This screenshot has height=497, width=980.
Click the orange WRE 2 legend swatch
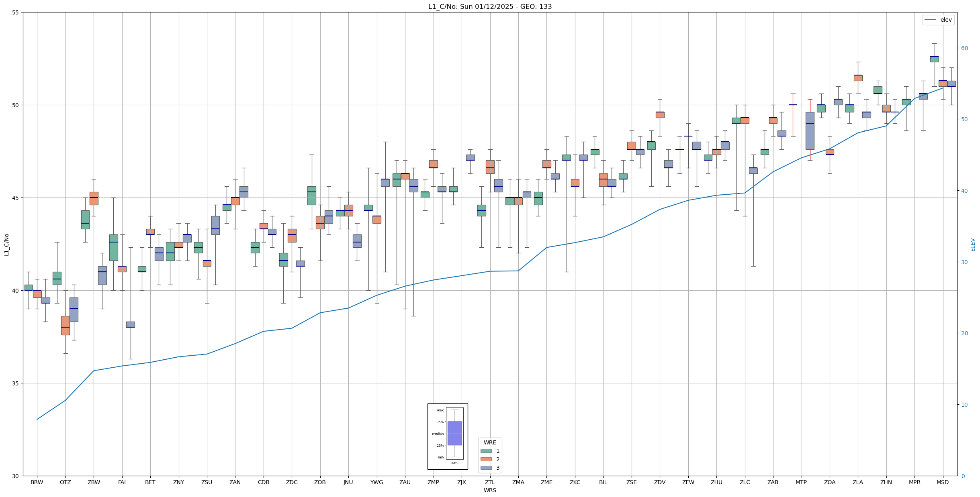(x=486, y=459)
